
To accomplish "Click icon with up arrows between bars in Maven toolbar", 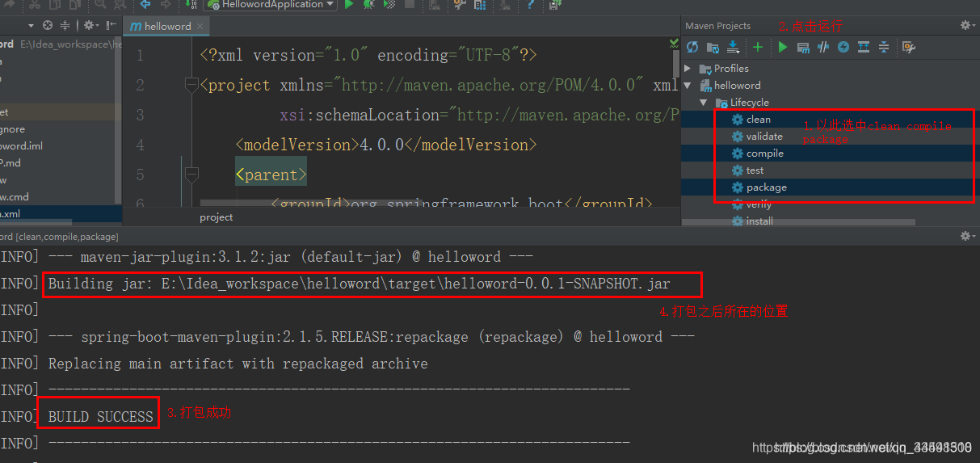I will [864, 48].
